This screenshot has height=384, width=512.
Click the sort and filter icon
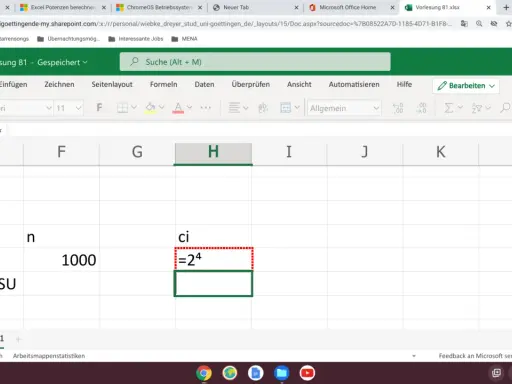[x=477, y=108]
